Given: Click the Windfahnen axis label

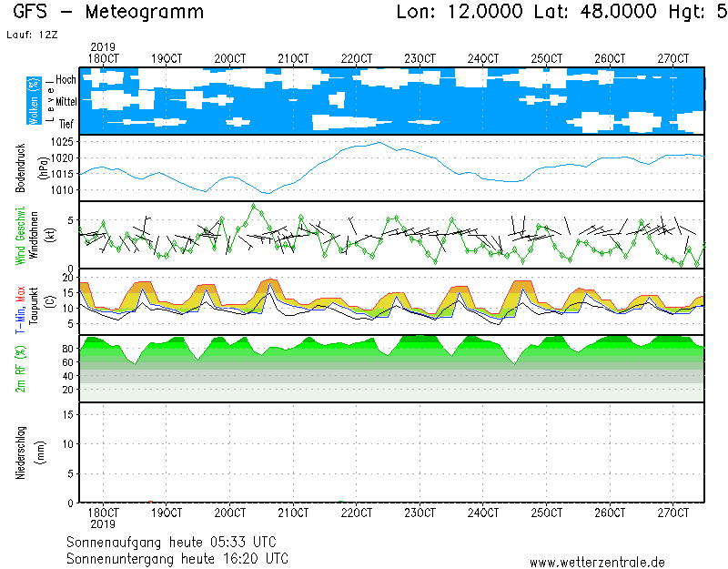Looking at the screenshot, I should 33,235.
